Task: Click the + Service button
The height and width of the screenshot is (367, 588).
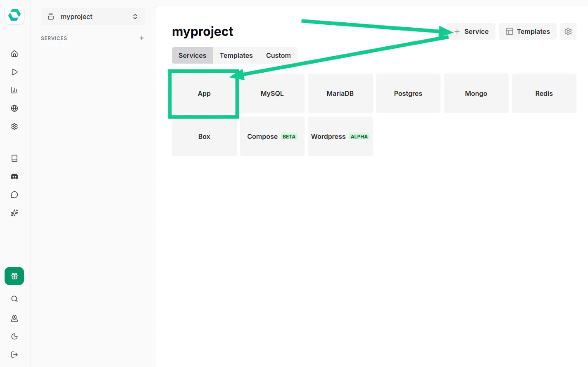Action: (471, 31)
